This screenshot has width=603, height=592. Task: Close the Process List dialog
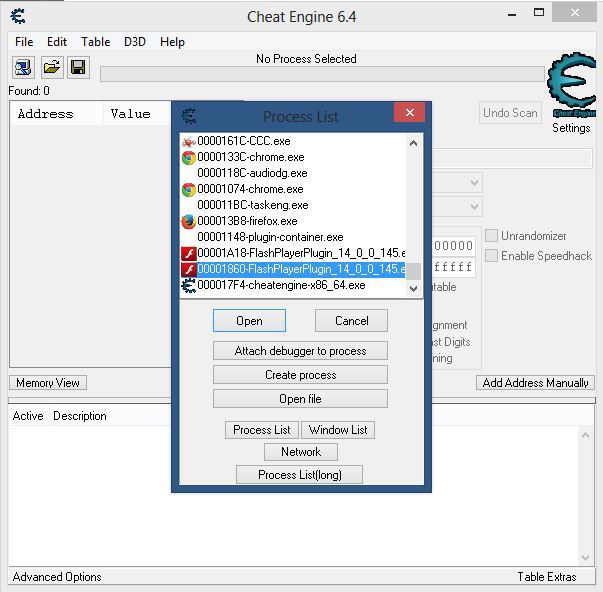coord(410,112)
